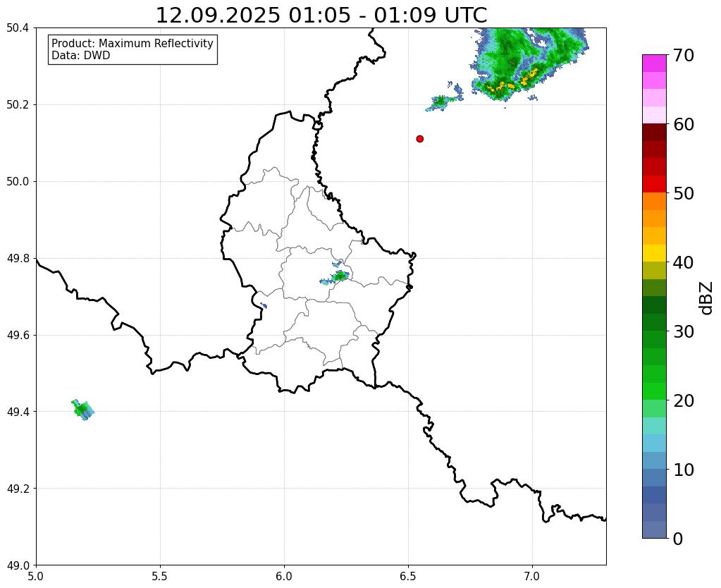This screenshot has height=588, width=721.
Task: Click the colorbar tick label 20
Action: (x=684, y=400)
